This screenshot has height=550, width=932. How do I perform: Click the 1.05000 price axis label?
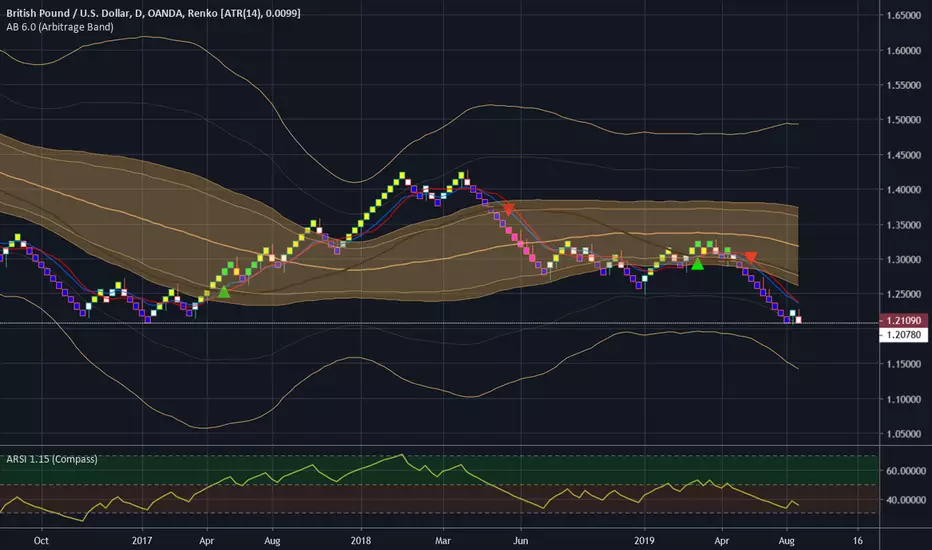903,434
